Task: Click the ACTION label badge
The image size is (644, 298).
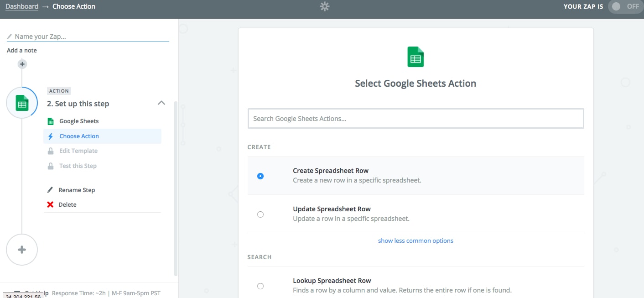Action: pyautogui.click(x=59, y=91)
